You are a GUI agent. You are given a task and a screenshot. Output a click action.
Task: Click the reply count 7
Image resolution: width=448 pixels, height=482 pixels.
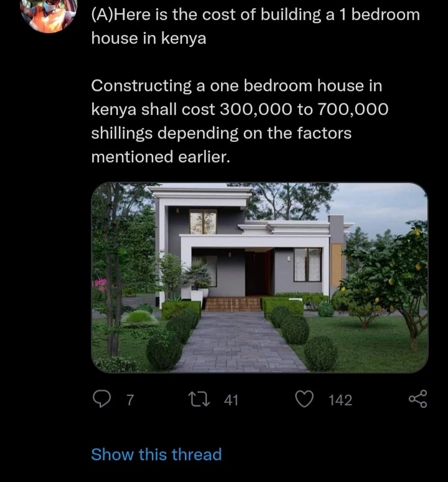click(x=131, y=400)
